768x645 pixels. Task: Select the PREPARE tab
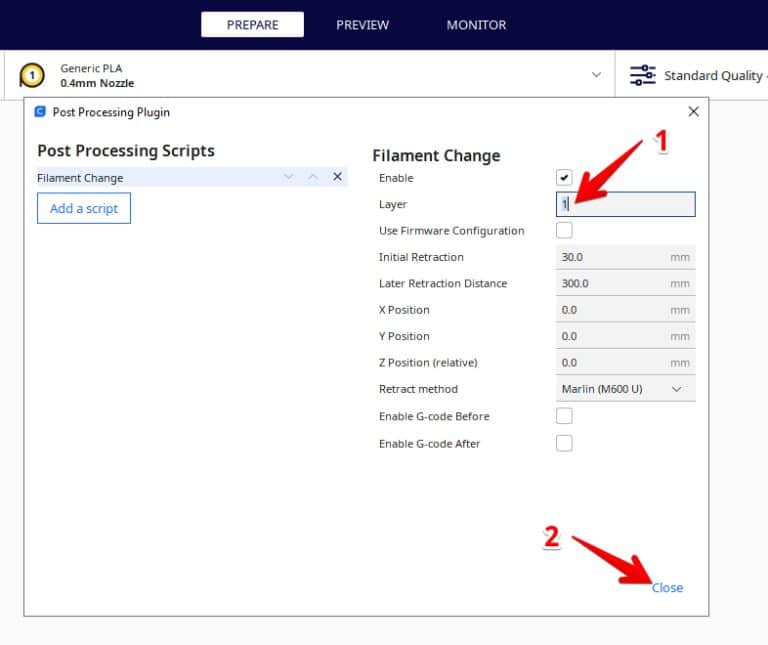click(252, 25)
